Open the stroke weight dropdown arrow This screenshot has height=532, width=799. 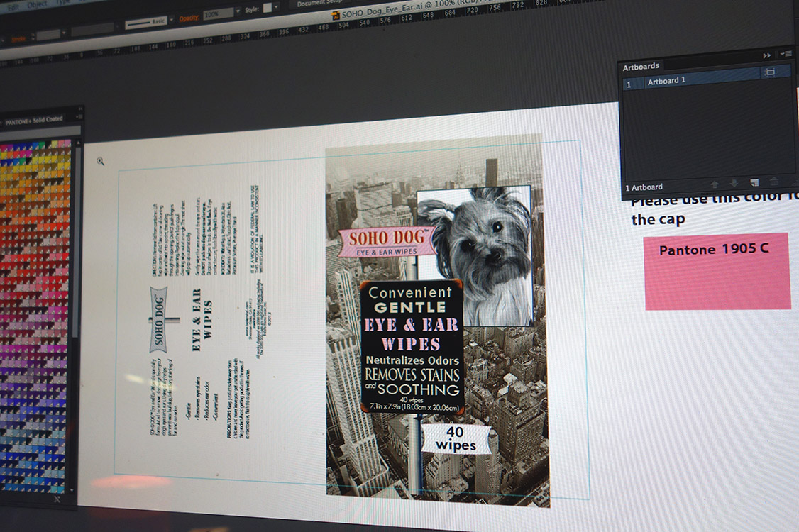tap(64, 33)
